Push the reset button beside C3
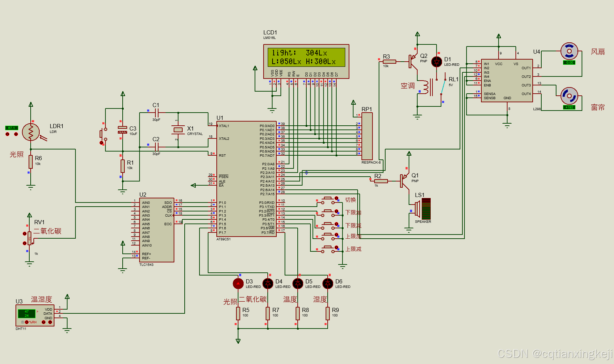Screen dimensions: 614x364 coord(103,134)
